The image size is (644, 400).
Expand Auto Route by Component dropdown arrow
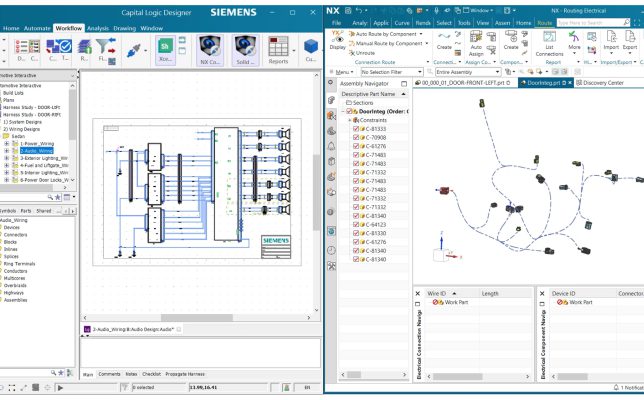pos(421,34)
